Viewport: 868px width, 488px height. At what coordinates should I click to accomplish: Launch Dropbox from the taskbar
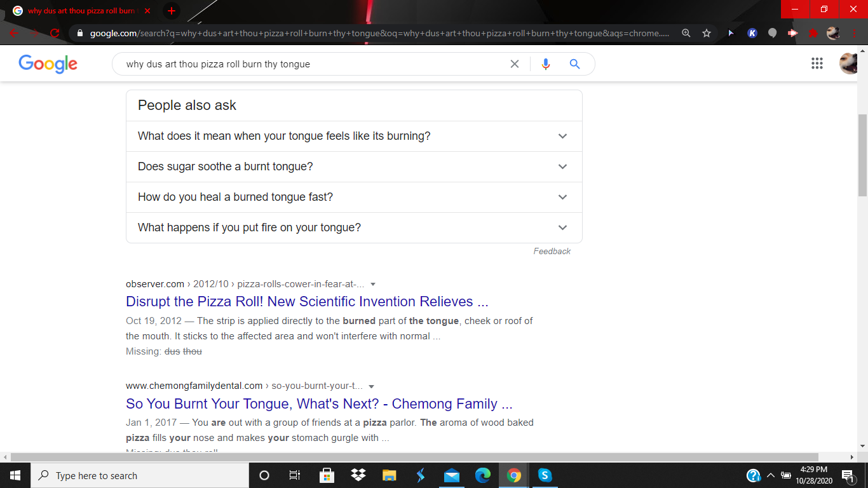358,475
